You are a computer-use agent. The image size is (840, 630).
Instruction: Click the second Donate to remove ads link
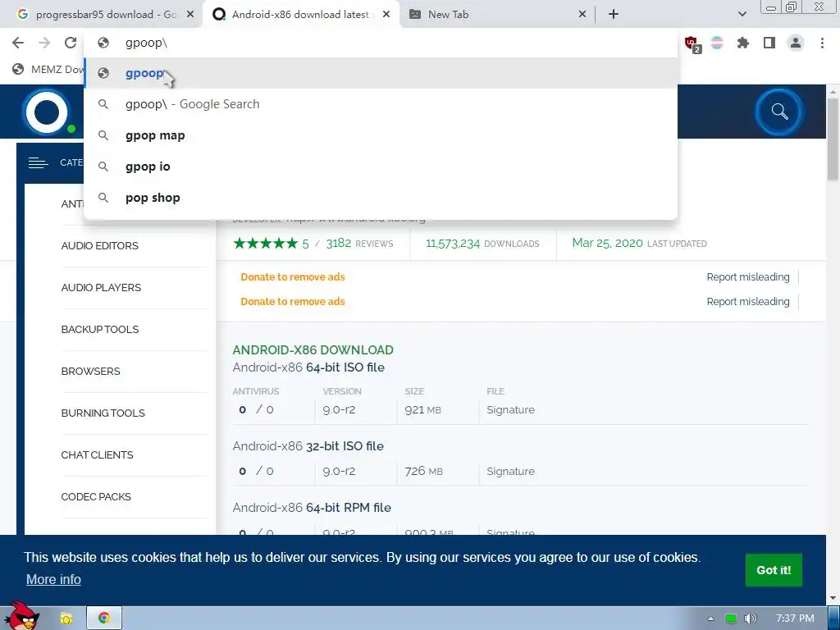(x=293, y=302)
